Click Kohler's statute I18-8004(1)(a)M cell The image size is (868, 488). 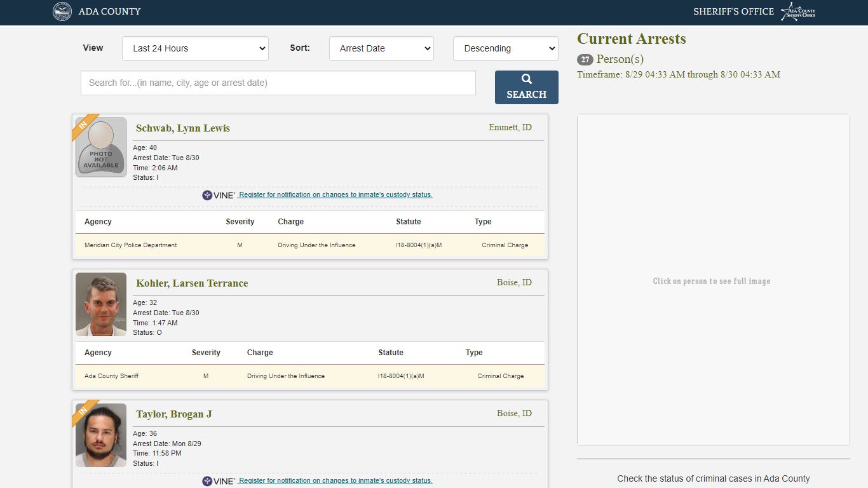pos(401,376)
